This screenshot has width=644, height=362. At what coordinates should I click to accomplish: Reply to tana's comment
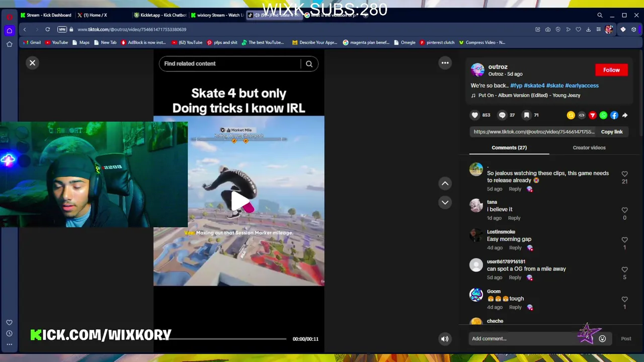[514, 218]
